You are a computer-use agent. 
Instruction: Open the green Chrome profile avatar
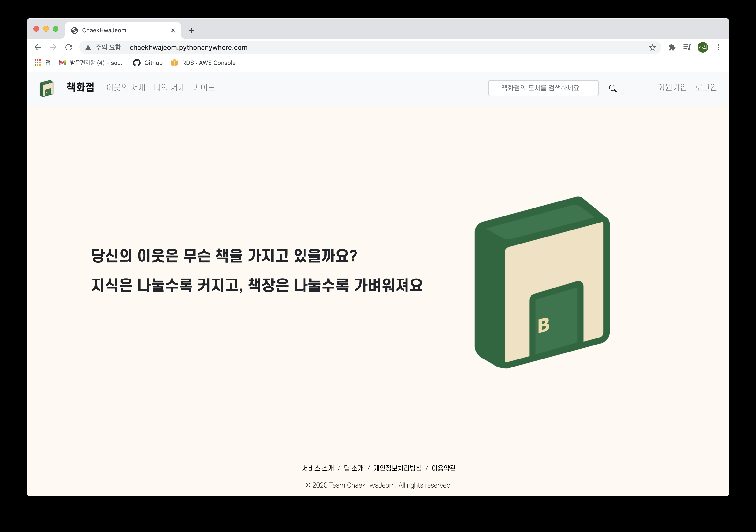(x=703, y=47)
